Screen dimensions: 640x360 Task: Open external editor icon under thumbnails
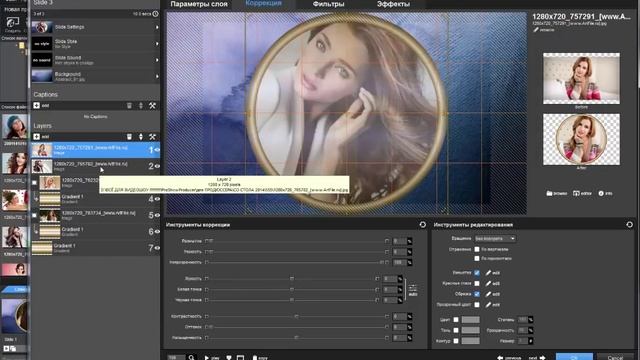[x=576, y=193]
